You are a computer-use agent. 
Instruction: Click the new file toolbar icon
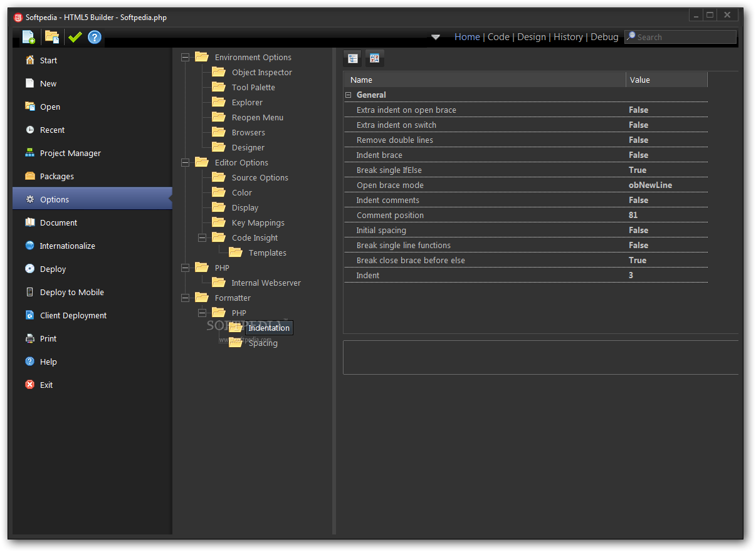click(29, 37)
